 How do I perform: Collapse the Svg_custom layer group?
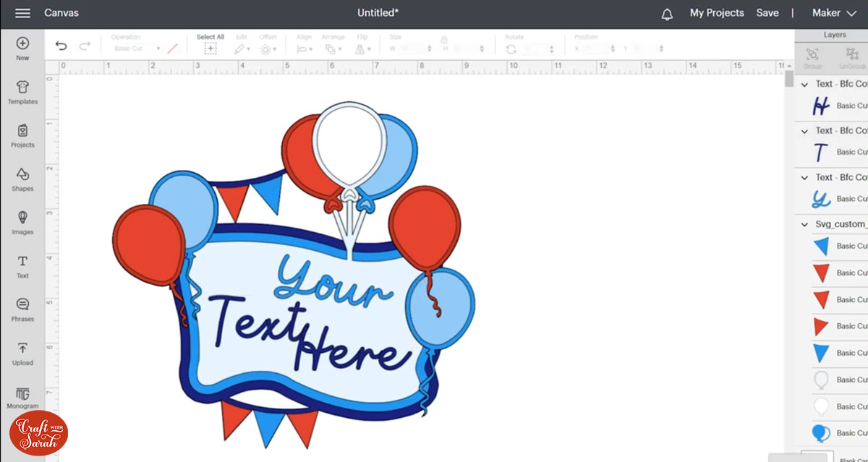click(804, 225)
